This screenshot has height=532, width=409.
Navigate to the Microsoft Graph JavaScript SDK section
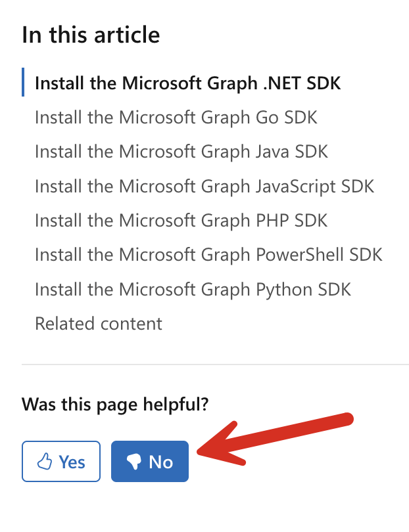tap(204, 186)
